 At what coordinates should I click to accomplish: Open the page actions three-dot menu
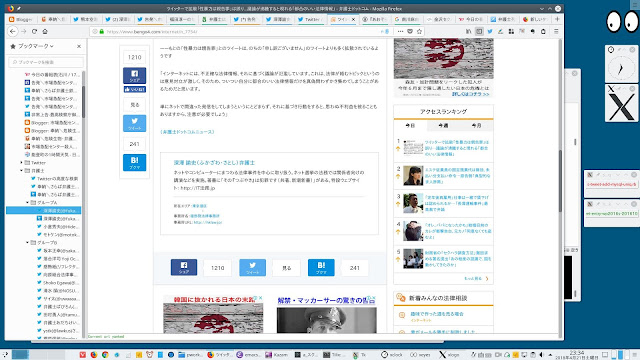[400, 31]
